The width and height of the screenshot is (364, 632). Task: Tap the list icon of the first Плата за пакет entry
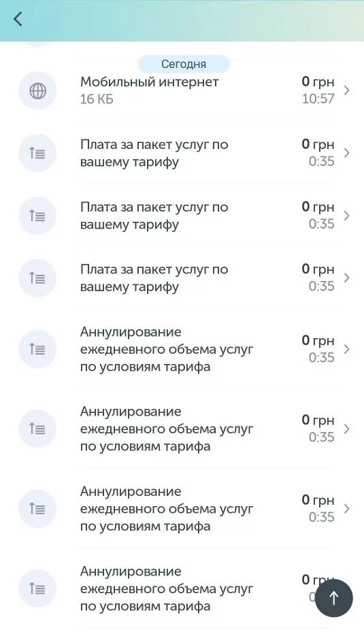pyautogui.click(x=37, y=153)
